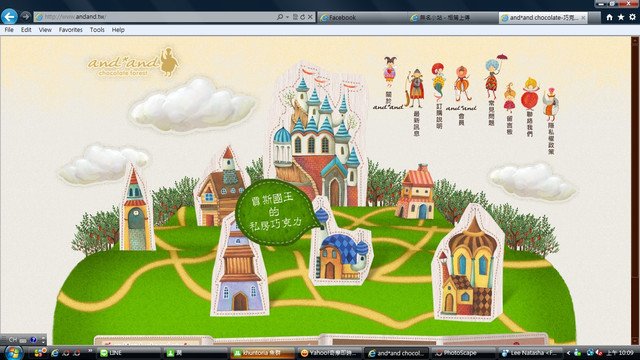Open the Favorites menu

[x=70, y=30]
